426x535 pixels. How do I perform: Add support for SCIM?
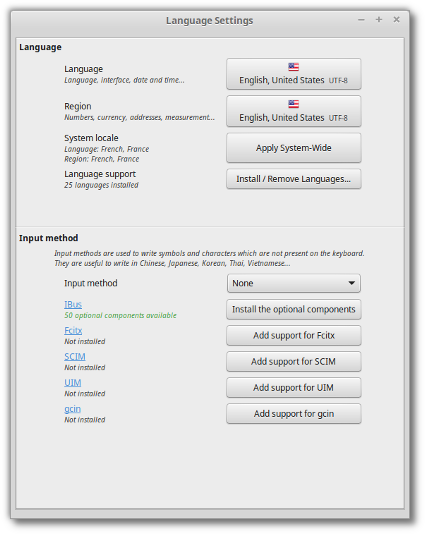tap(294, 362)
